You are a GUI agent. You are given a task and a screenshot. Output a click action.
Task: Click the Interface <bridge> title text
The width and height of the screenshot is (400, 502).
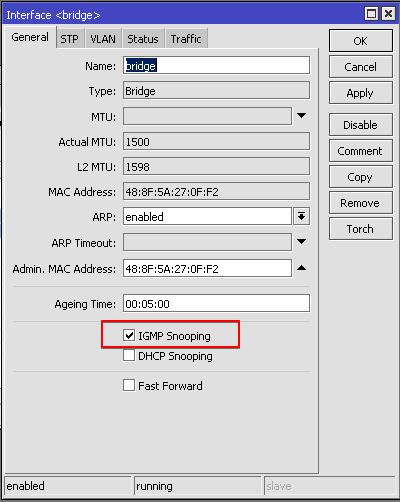click(x=53, y=15)
